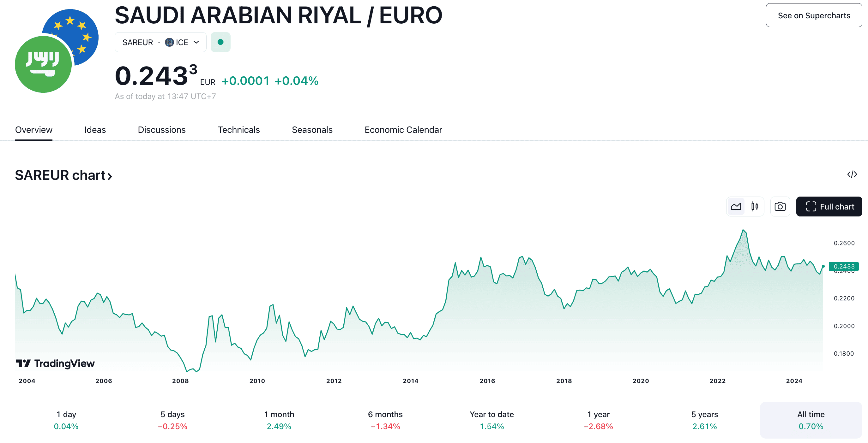Click the +0.04% daily change value
The height and width of the screenshot is (443, 868).
coord(297,81)
